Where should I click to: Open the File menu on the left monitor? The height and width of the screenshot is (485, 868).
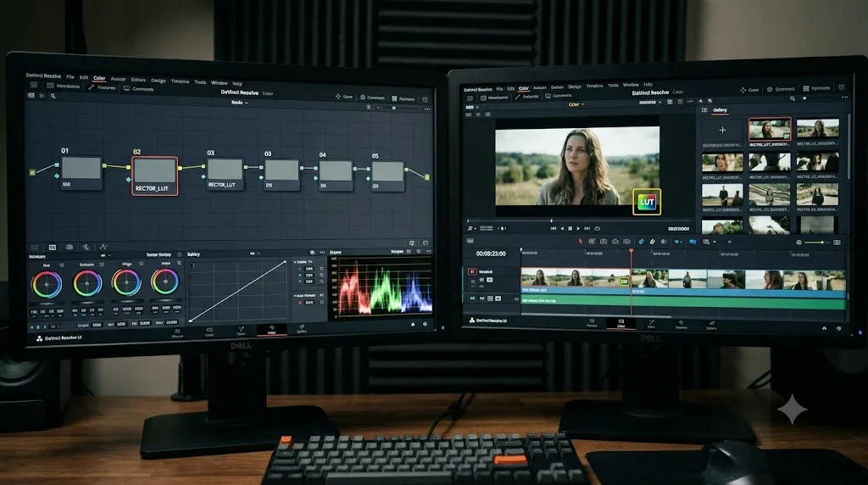pyautogui.click(x=70, y=77)
